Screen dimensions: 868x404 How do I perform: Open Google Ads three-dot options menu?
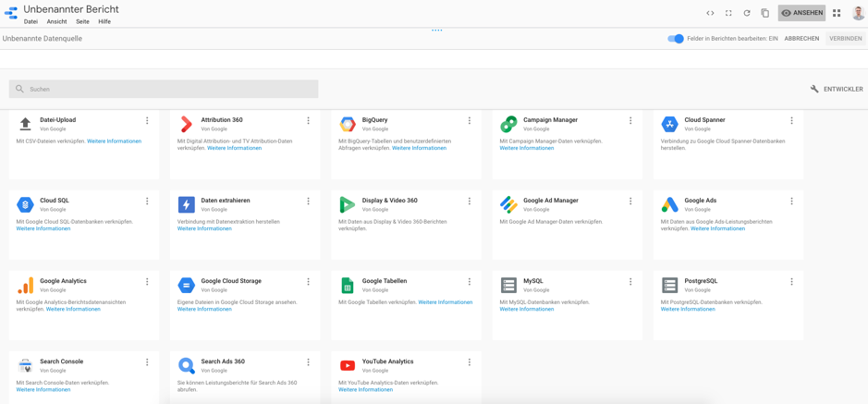791,201
